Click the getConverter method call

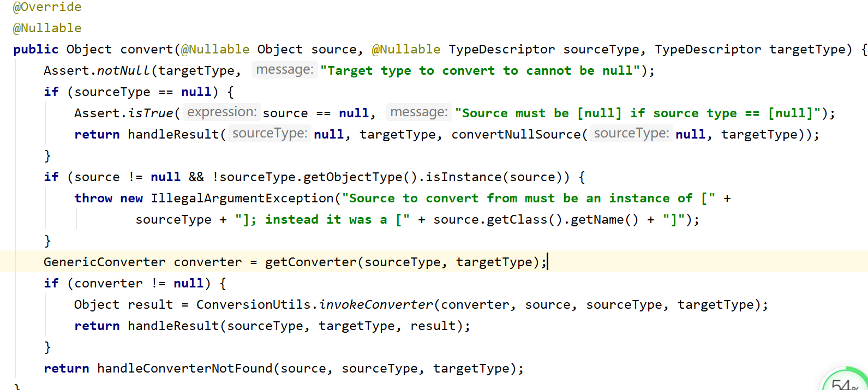(x=311, y=262)
